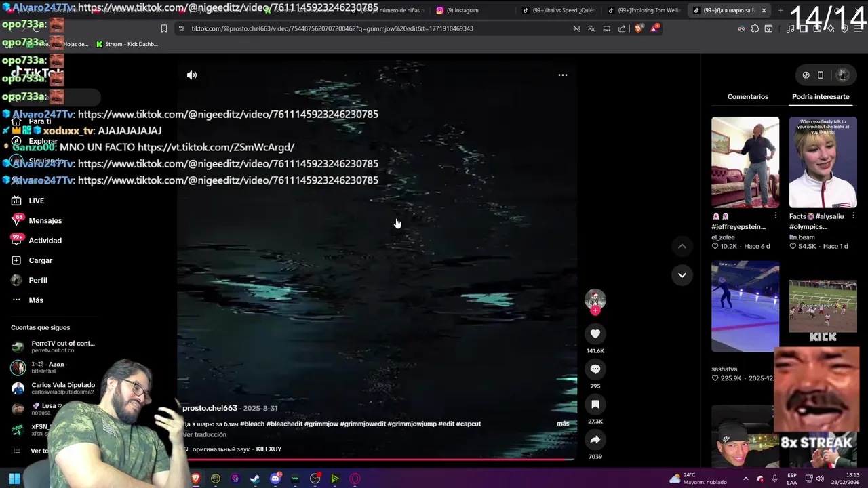Like the video with the heart icon
This screenshot has width=868, height=488.
coord(595,333)
